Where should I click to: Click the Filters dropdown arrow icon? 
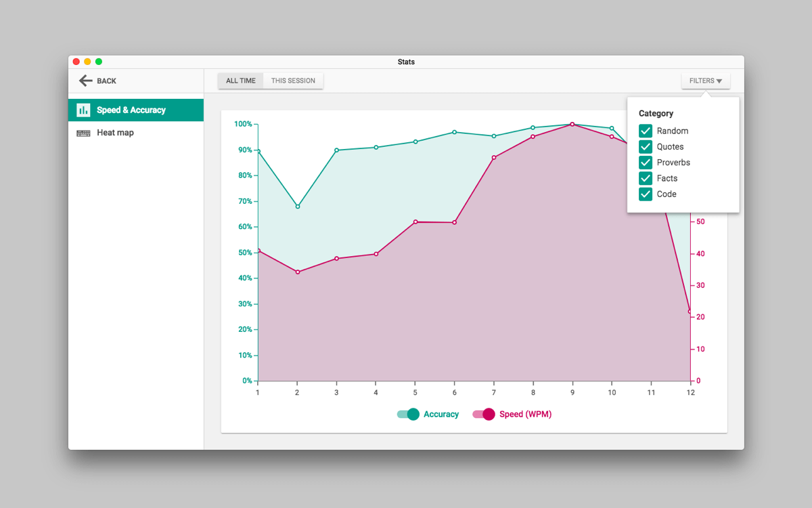[719, 81]
